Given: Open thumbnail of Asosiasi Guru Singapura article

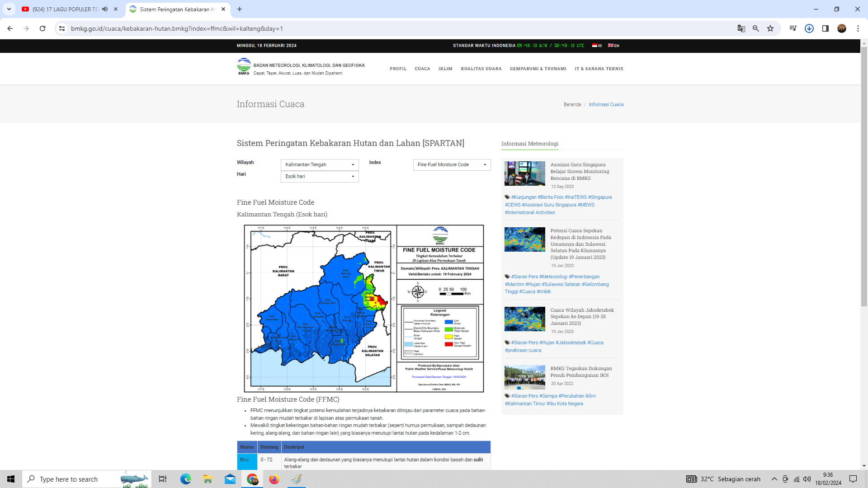Looking at the screenshot, I should tap(524, 174).
